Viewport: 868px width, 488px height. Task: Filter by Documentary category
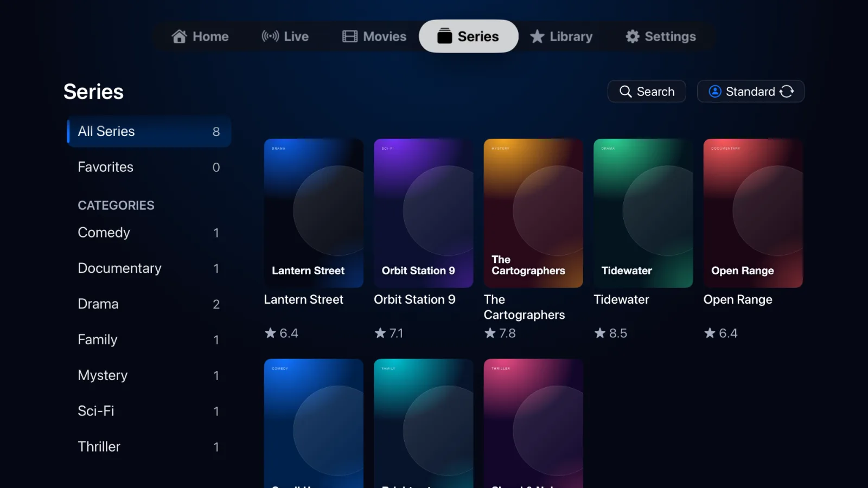pyautogui.click(x=149, y=268)
